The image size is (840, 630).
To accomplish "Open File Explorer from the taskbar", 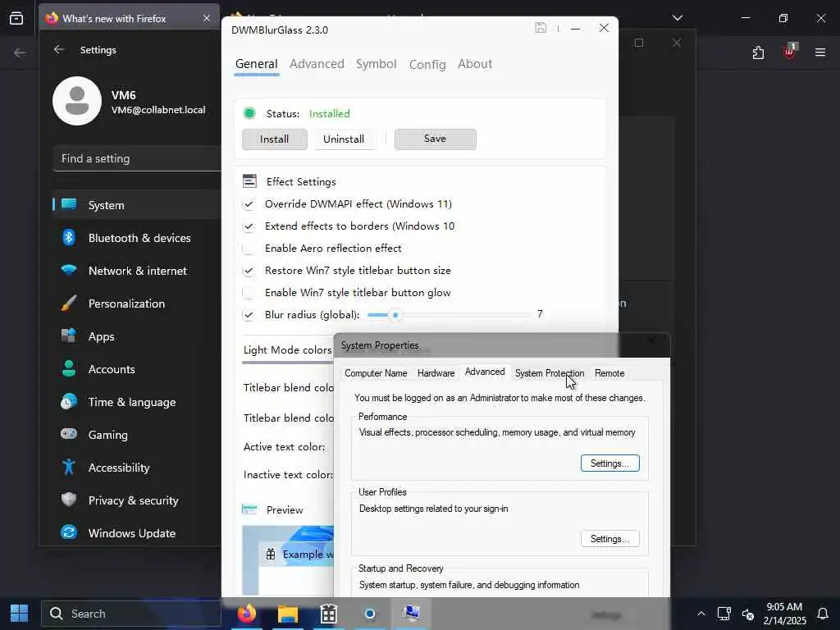I will coord(288,614).
